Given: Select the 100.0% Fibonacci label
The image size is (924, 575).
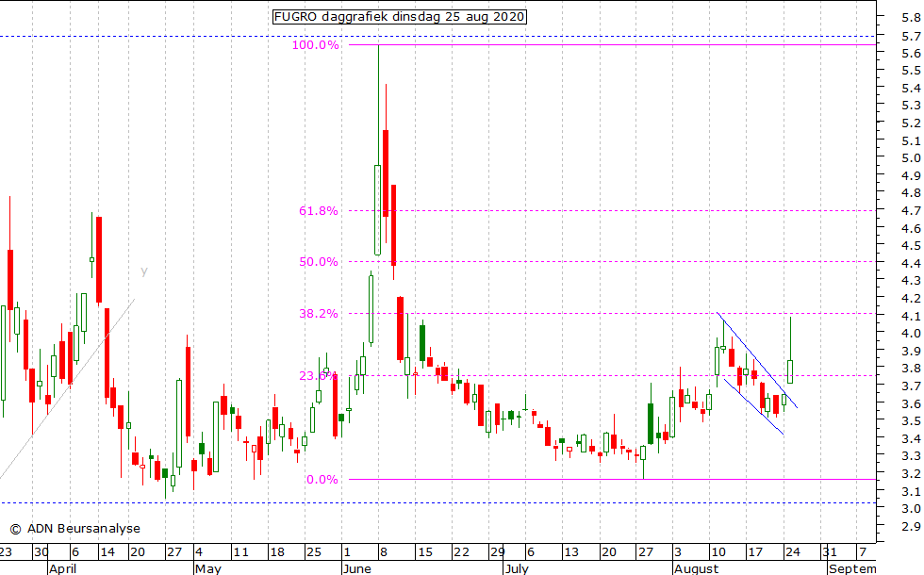Looking at the screenshot, I should (316, 45).
